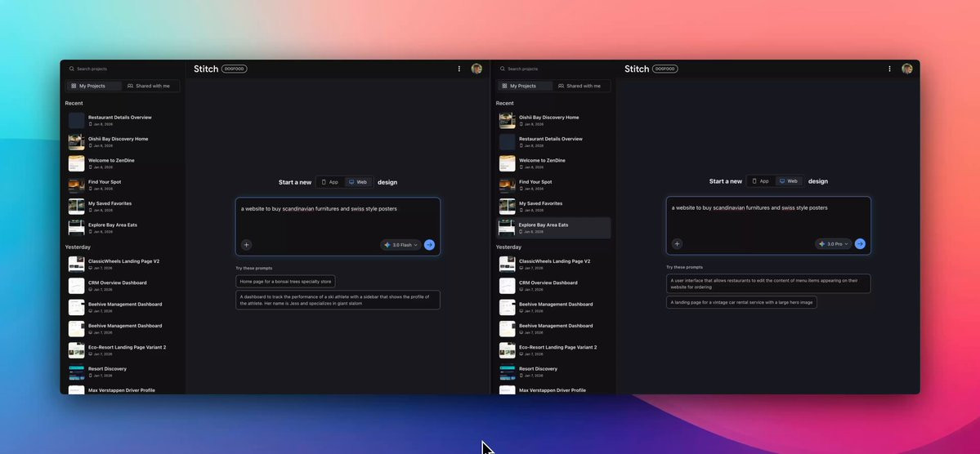The image size is (980, 454).
Task: Click the Stitch logo in left window
Action: tap(206, 69)
